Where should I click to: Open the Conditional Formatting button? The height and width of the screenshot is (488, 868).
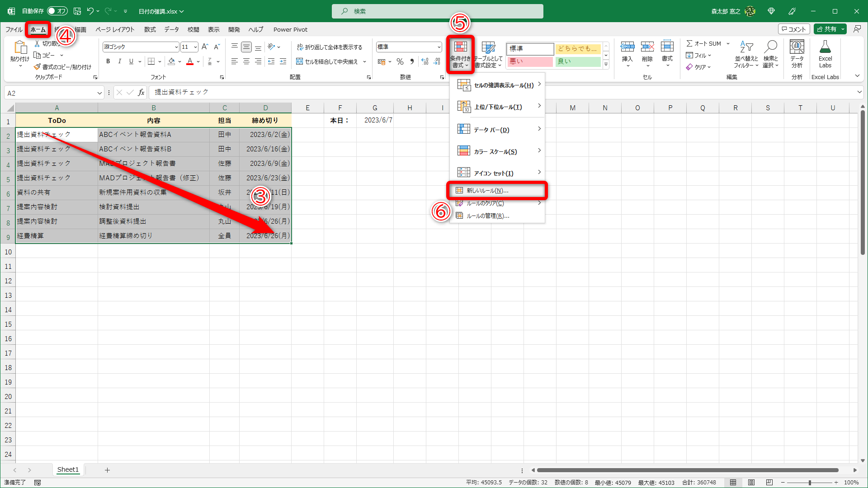460,54
